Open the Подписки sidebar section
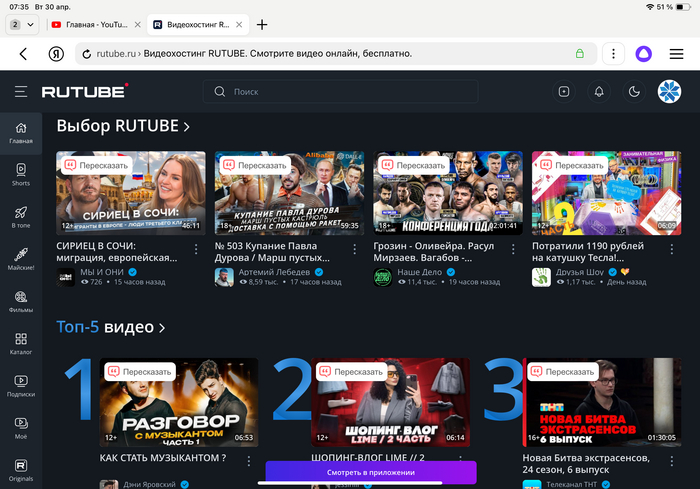 (21, 385)
